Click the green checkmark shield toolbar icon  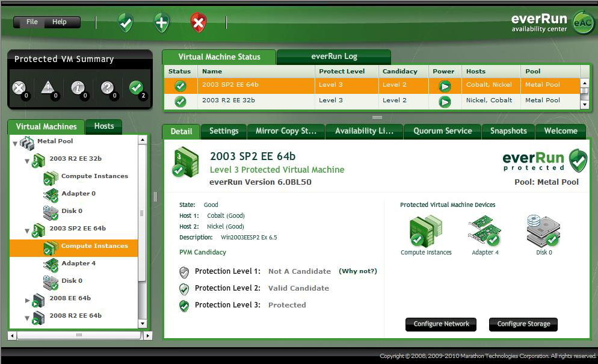tap(126, 22)
